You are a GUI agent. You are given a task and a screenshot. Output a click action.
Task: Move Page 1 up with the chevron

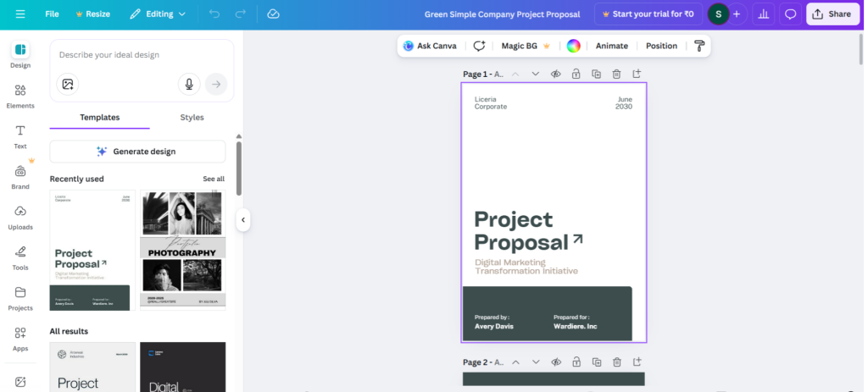click(515, 75)
